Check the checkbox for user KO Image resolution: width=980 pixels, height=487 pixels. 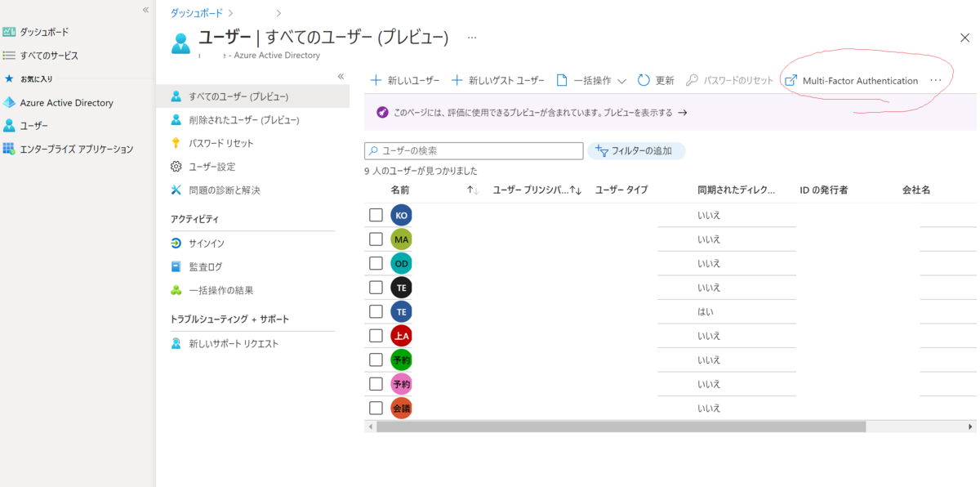click(376, 214)
